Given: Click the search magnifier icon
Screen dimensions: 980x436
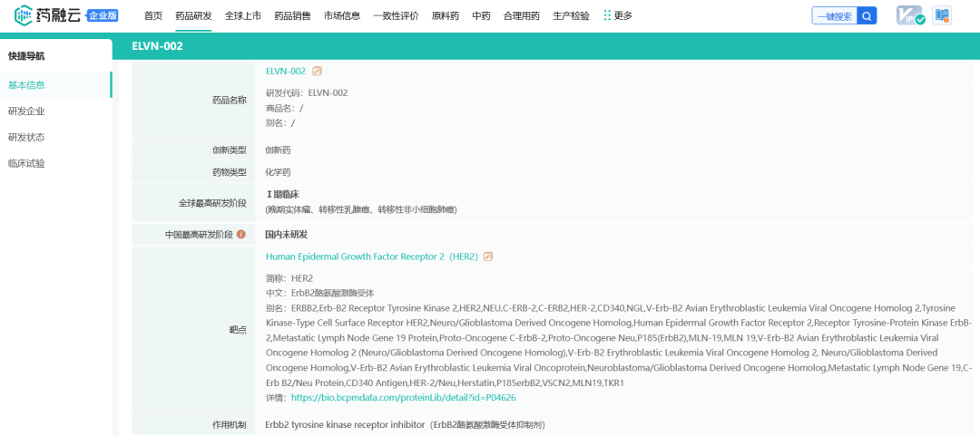Looking at the screenshot, I should (867, 16).
